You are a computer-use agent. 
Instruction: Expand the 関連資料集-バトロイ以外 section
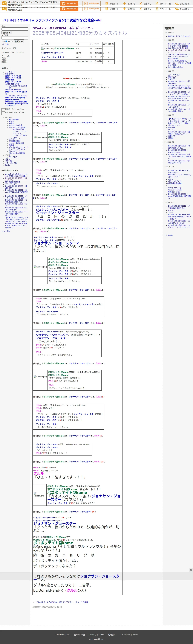[x=3, y=113]
